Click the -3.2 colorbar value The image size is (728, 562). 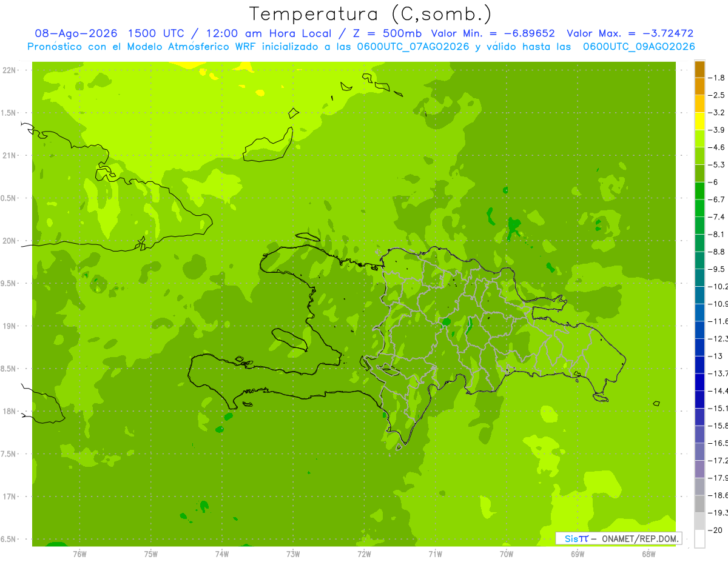[x=717, y=112]
